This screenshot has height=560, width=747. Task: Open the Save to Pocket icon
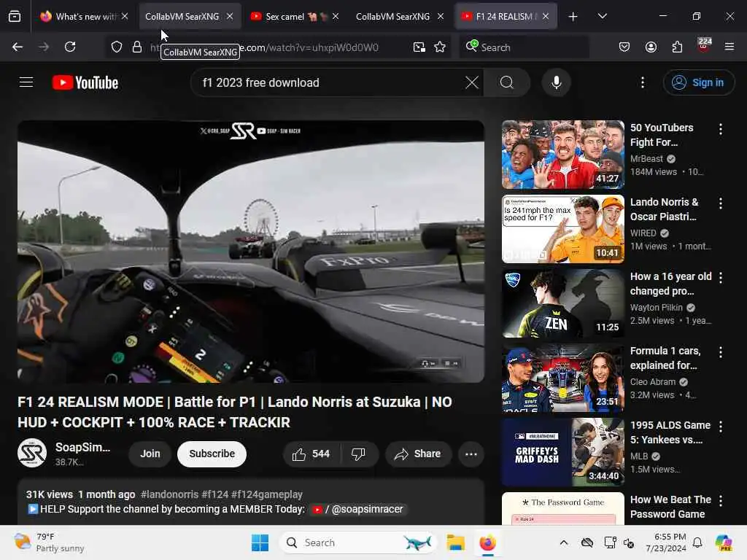tap(624, 47)
